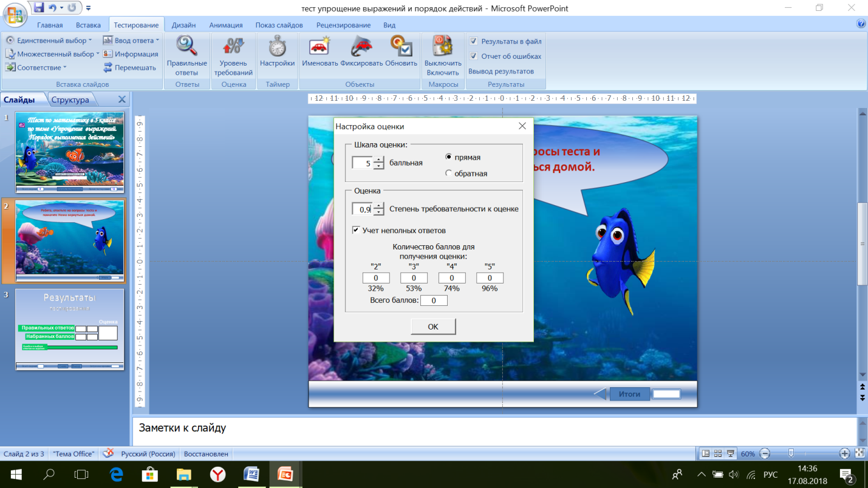Switch to Показ слайдов tab
This screenshot has height=488, width=868.
click(x=279, y=25)
